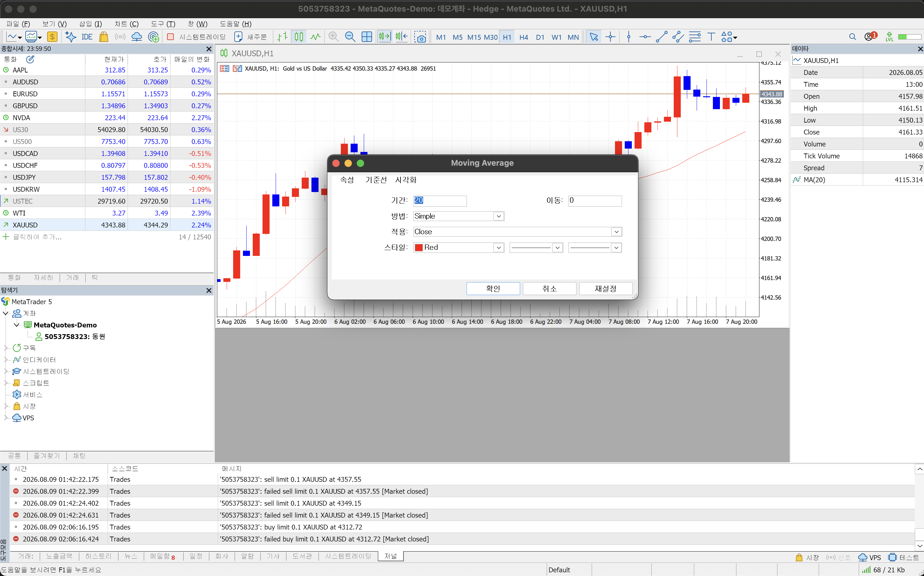Open the chart profiles toolbar button
This screenshot has height=576, width=924.
coord(33,37)
